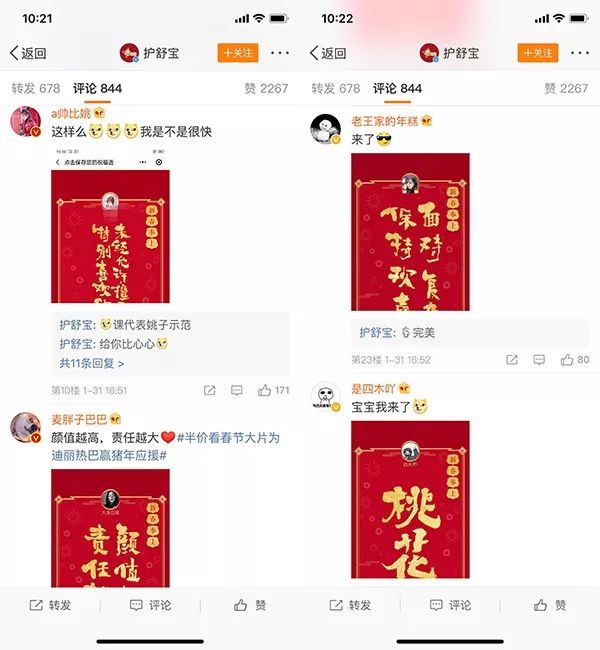Follow 护舒宝 with right +关注 button
600x650 pixels.
538,53
